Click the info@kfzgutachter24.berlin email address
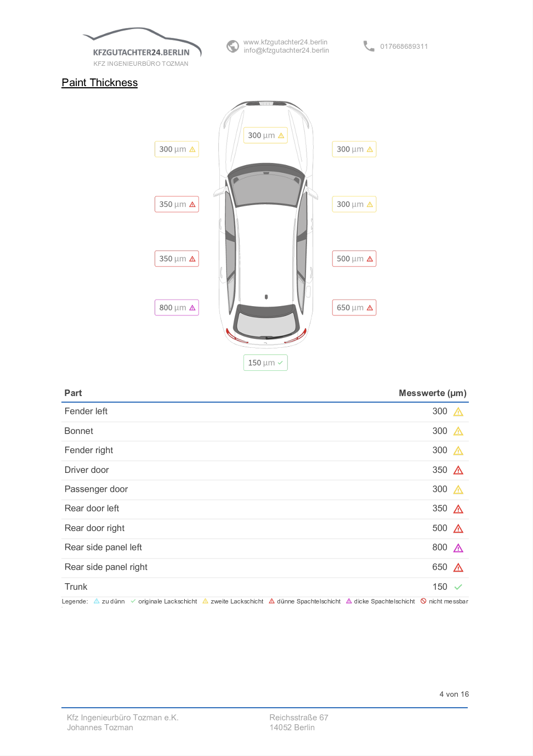 [286, 50]
